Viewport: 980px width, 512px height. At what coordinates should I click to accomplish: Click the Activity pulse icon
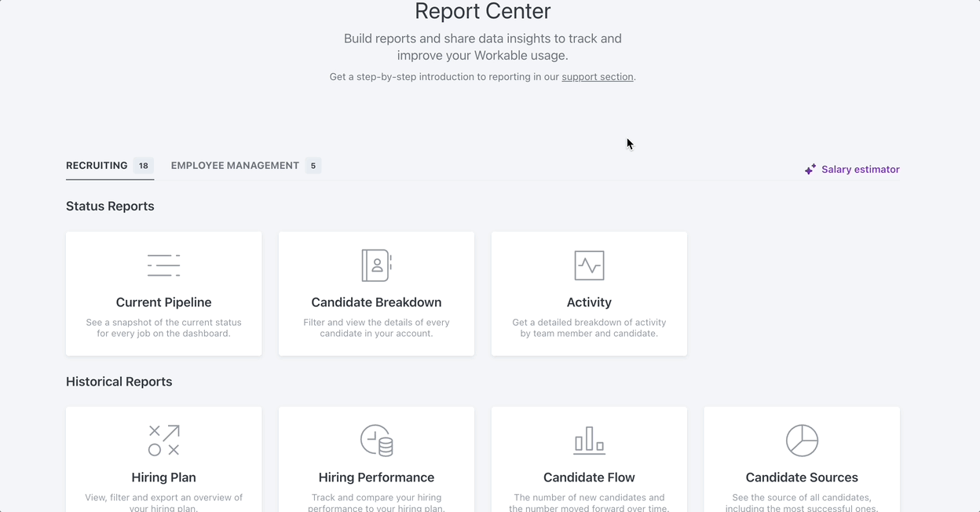589,265
